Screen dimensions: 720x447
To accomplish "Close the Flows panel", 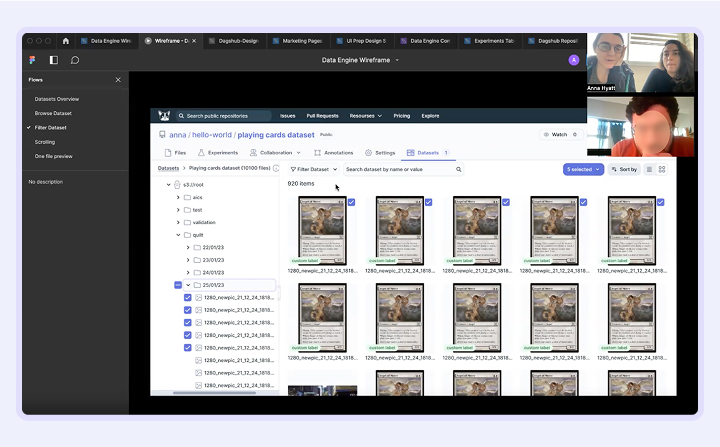I will 118,80.
